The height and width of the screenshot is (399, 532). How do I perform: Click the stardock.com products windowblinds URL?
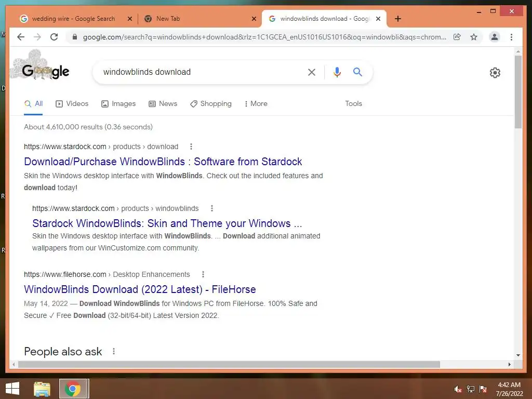(x=115, y=208)
